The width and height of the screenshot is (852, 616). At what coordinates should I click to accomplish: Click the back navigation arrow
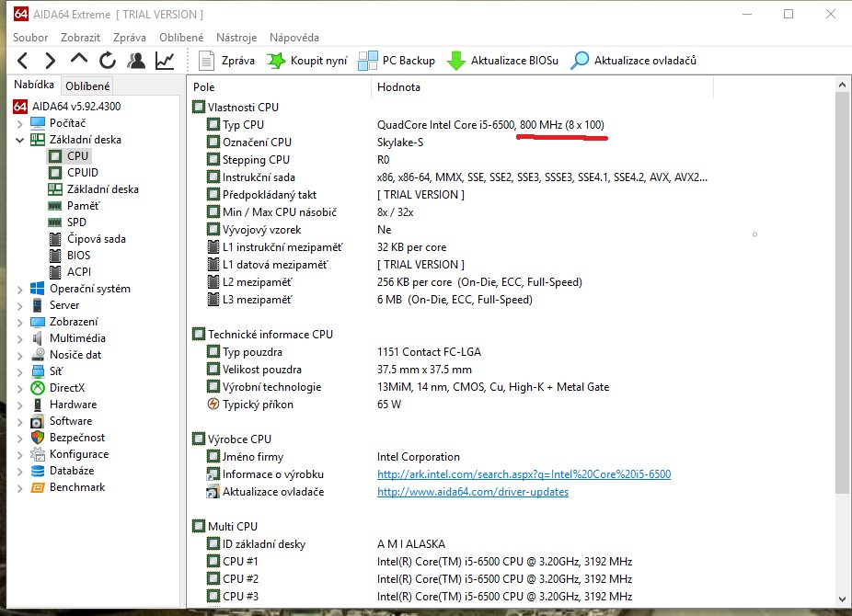pyautogui.click(x=23, y=61)
